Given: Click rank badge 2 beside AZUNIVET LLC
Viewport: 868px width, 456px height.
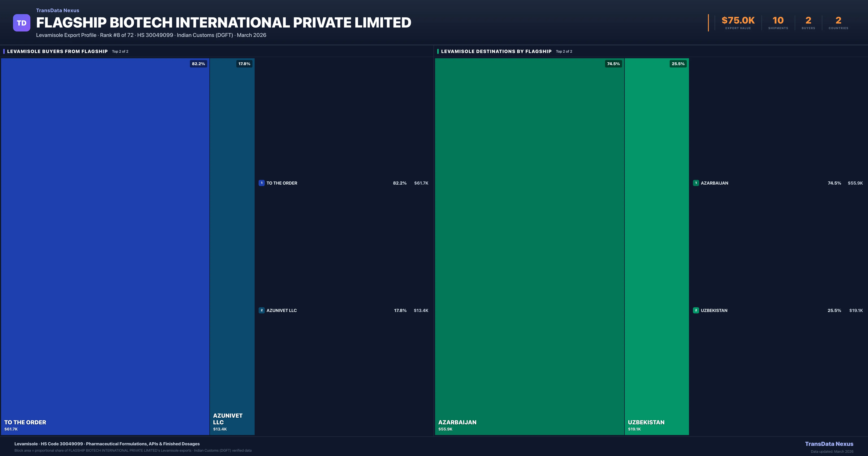Looking at the screenshot, I should (x=261, y=310).
